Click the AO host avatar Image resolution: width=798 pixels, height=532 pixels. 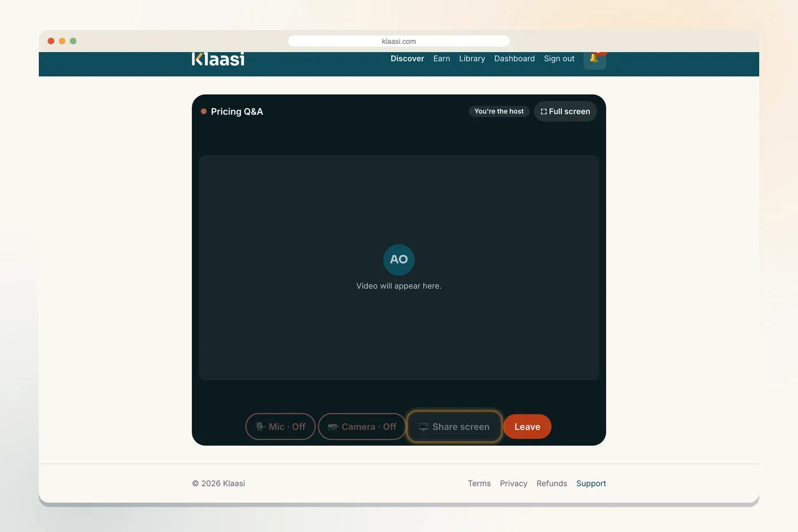[399, 259]
